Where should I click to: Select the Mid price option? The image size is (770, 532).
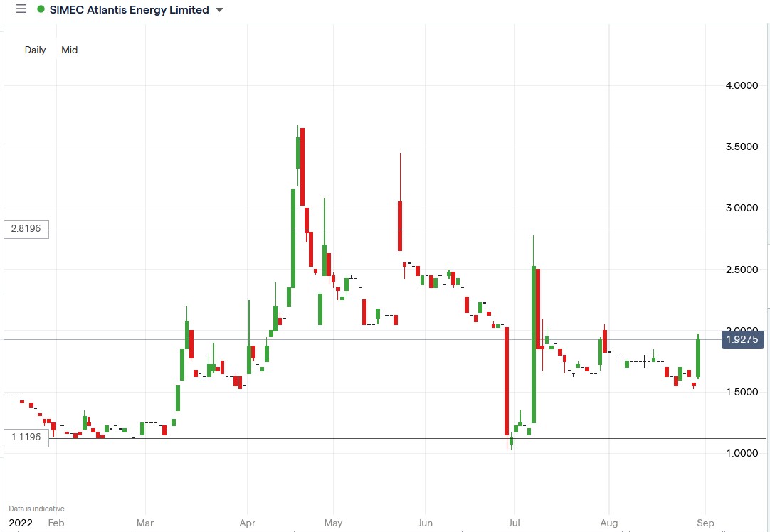(x=69, y=50)
